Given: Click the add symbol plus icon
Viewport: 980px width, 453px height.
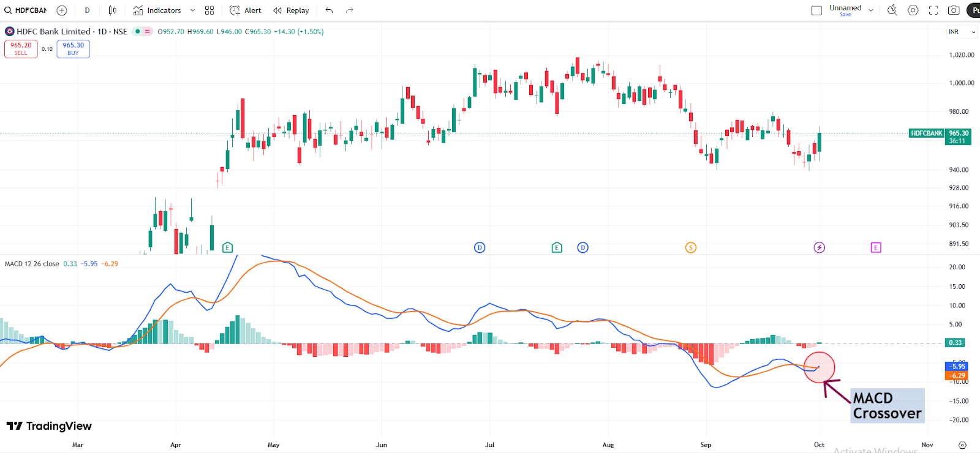Looking at the screenshot, I should tap(62, 10).
